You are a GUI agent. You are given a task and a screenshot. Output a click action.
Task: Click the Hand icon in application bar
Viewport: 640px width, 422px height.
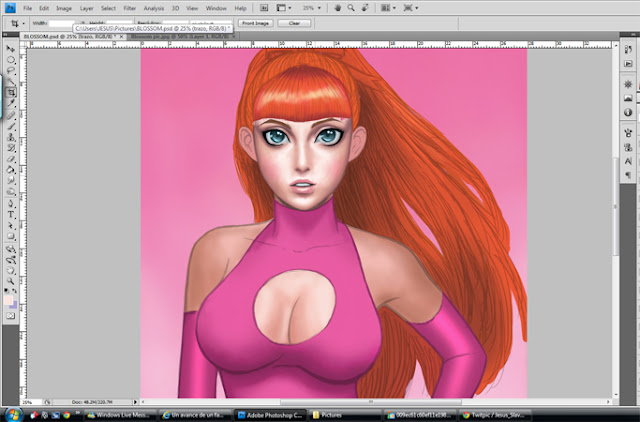coord(338,8)
